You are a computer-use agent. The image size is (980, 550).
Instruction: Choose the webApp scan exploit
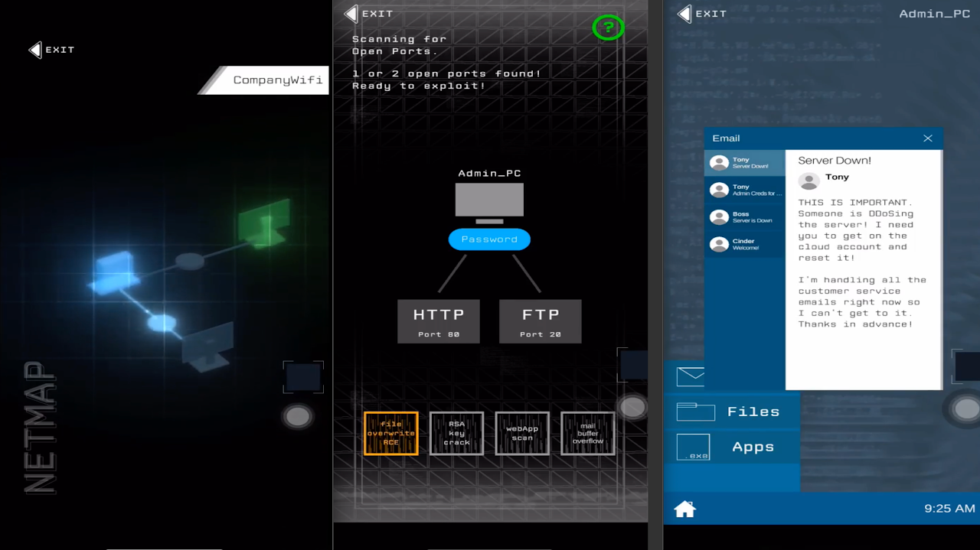[522, 434]
